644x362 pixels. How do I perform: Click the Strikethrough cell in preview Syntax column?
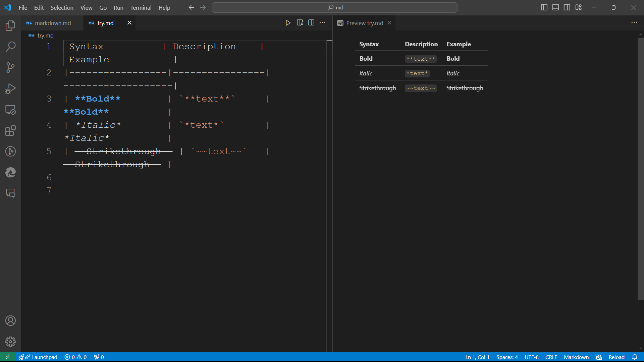click(x=377, y=88)
